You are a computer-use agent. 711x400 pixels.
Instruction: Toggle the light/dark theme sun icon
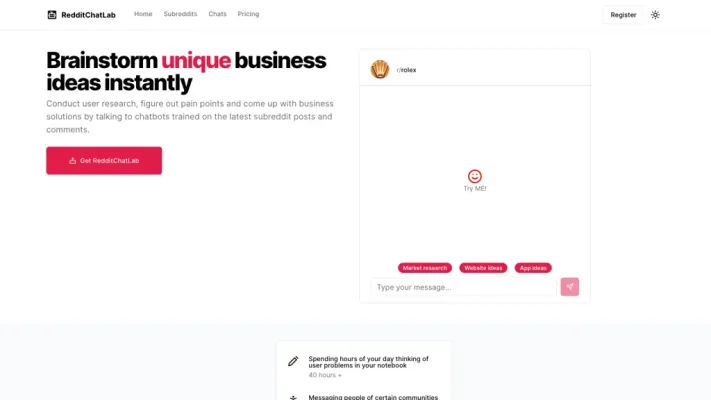tap(655, 15)
